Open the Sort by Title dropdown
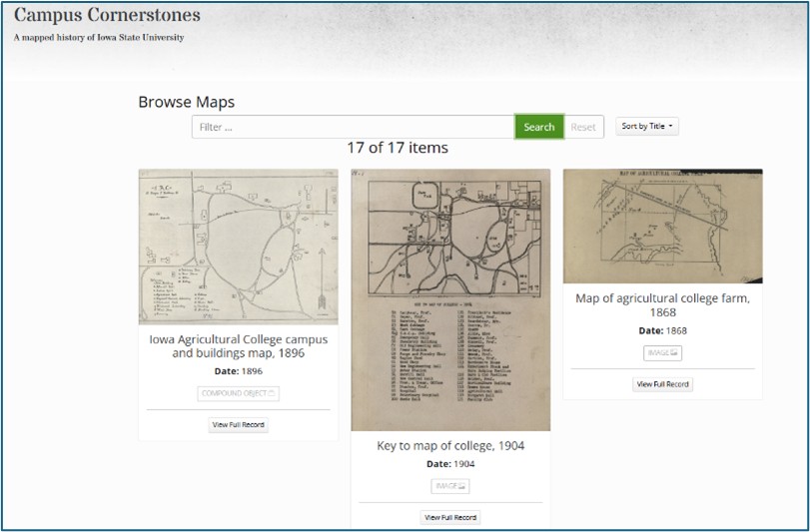Viewport: 810px width, 532px height. coord(647,126)
